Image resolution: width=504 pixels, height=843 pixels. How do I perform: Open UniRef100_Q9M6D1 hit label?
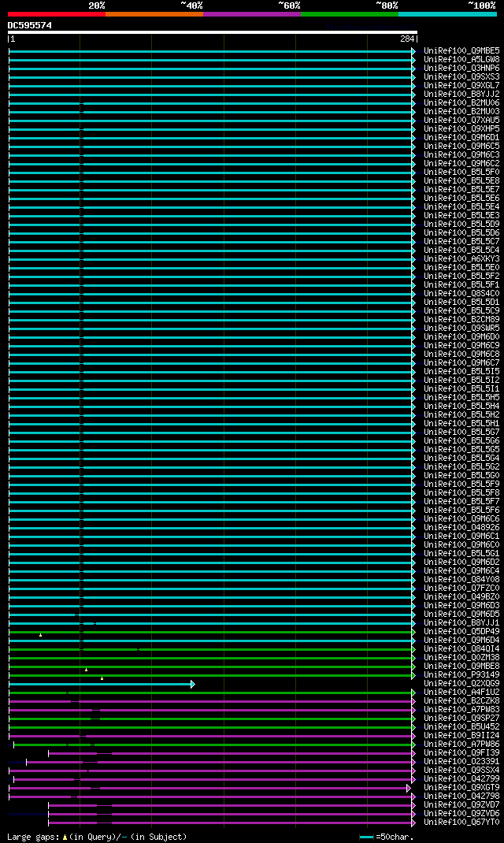tap(461, 138)
